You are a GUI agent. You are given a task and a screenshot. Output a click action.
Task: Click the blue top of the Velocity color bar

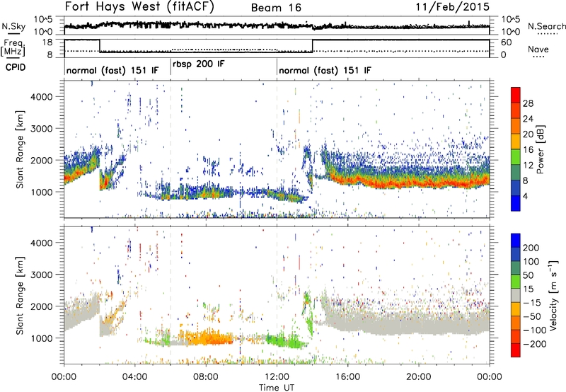click(516, 241)
